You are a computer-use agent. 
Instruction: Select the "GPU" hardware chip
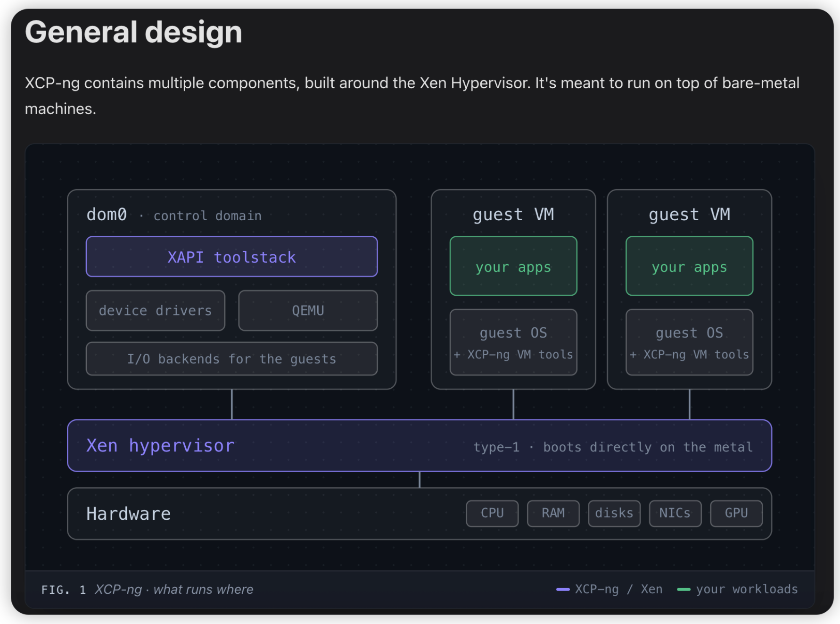pyautogui.click(x=736, y=513)
